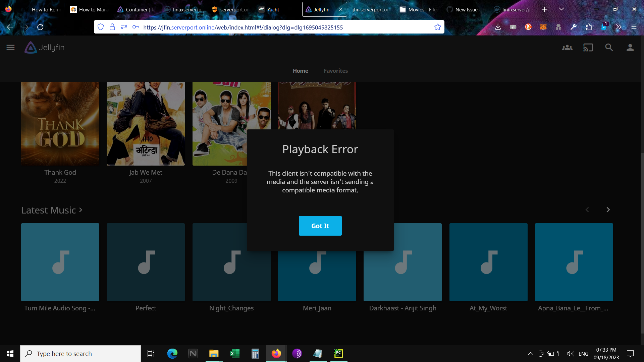Reload the current page
The width and height of the screenshot is (644, 362).
(40, 27)
